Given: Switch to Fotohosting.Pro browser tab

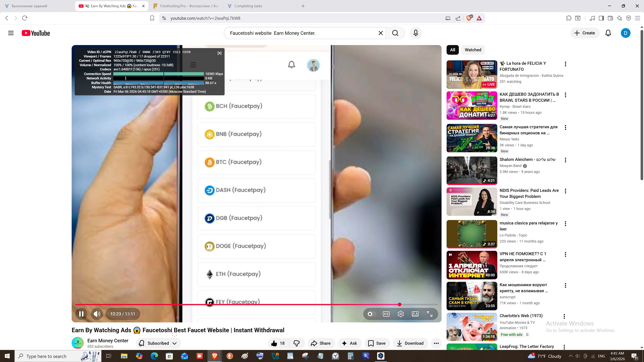Looking at the screenshot, I should (186, 6).
